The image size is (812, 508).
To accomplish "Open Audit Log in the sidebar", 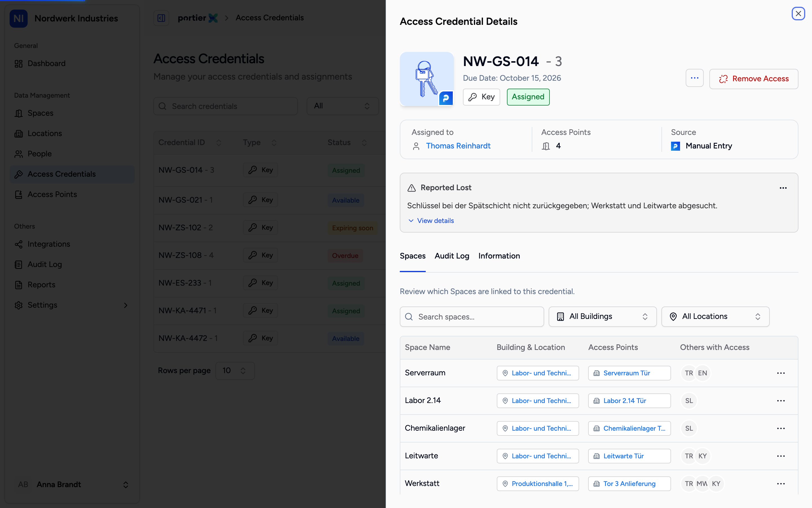I will [x=72, y=264].
